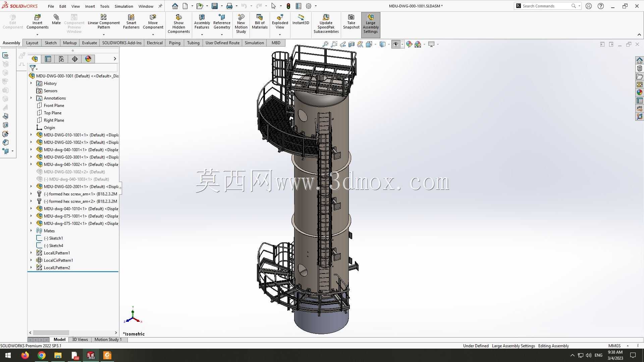Expand the Mates folder
Viewport: 644px width, 362px height.
point(31,231)
